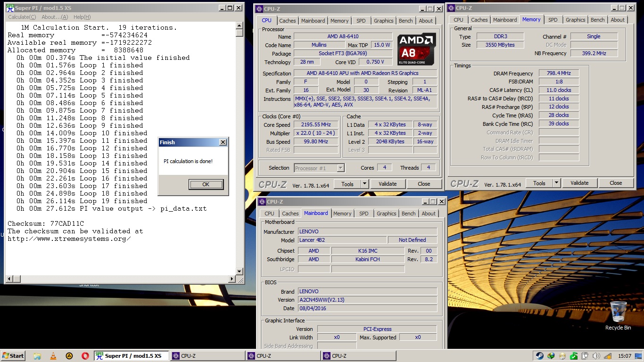Open VLC media player cone icon
The image size is (644, 362).
(53, 356)
